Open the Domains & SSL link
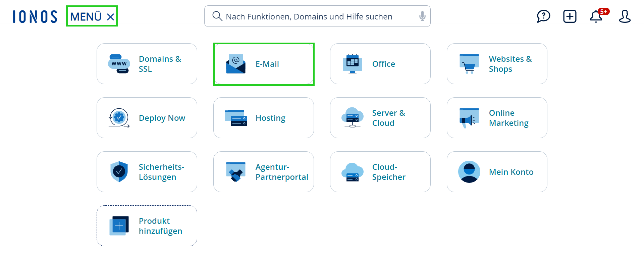The width and height of the screenshot is (644, 255). click(147, 64)
